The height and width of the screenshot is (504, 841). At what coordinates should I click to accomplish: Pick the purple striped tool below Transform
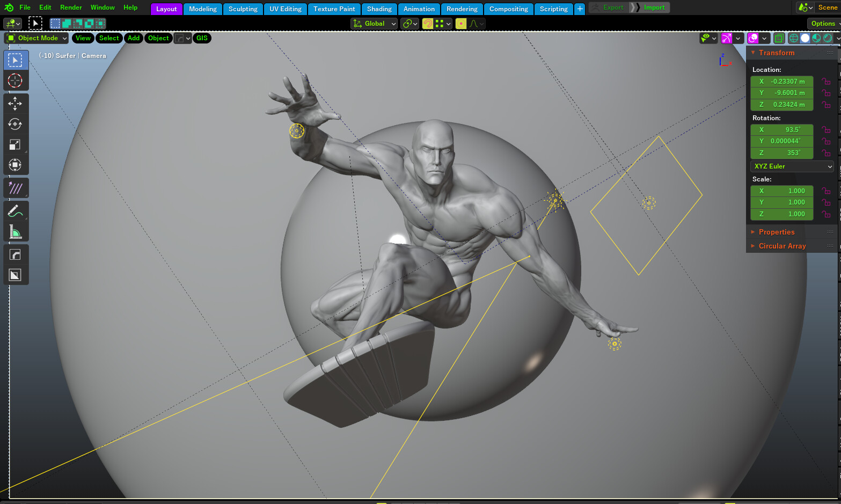coord(15,188)
